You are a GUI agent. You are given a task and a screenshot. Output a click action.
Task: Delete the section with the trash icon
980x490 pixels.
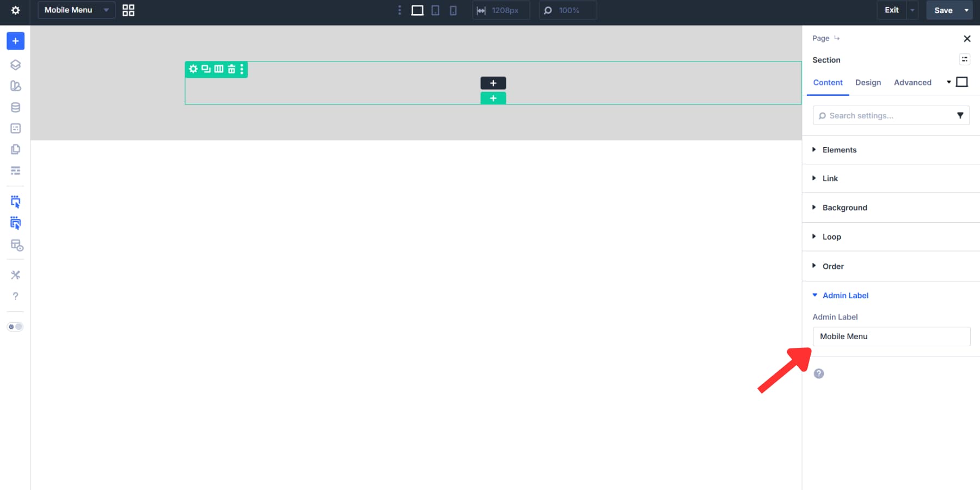231,69
